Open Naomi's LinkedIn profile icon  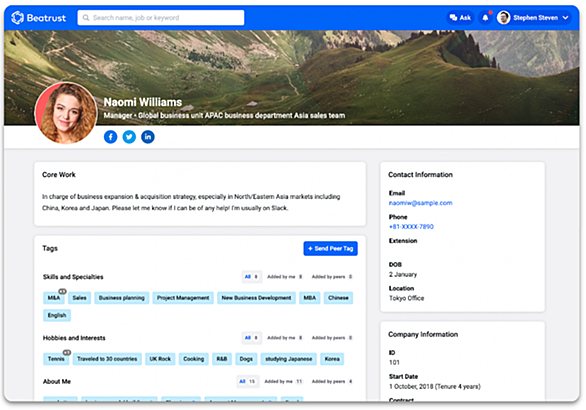click(x=148, y=137)
